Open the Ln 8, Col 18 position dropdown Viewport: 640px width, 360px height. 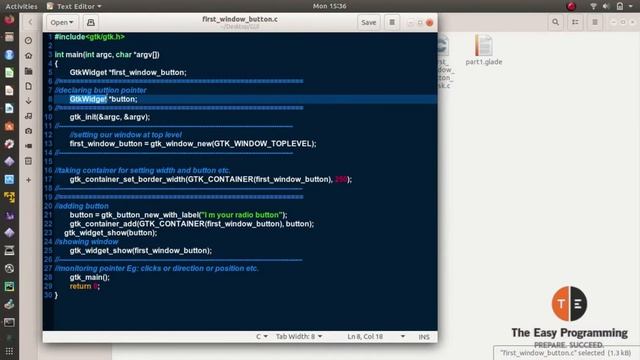click(x=376, y=337)
